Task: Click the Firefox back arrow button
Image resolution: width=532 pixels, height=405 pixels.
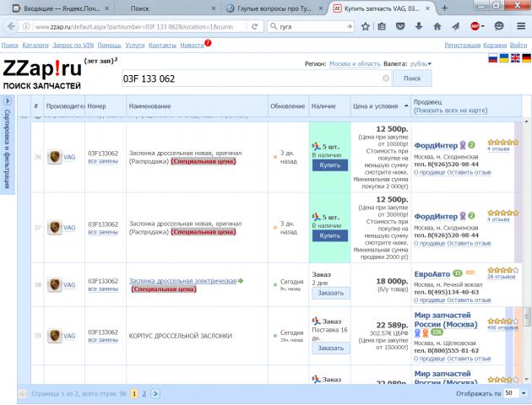Action: pyautogui.click(x=10, y=26)
